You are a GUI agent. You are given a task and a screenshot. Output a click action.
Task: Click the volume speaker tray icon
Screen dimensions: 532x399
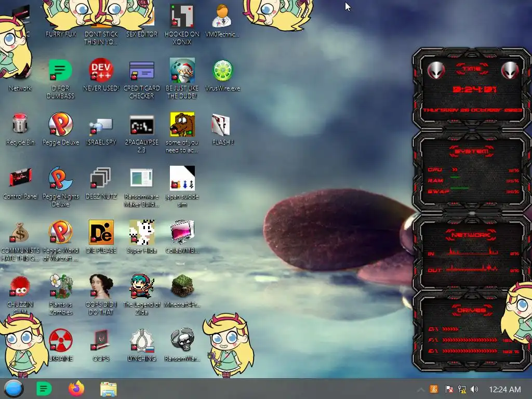pyautogui.click(x=474, y=389)
